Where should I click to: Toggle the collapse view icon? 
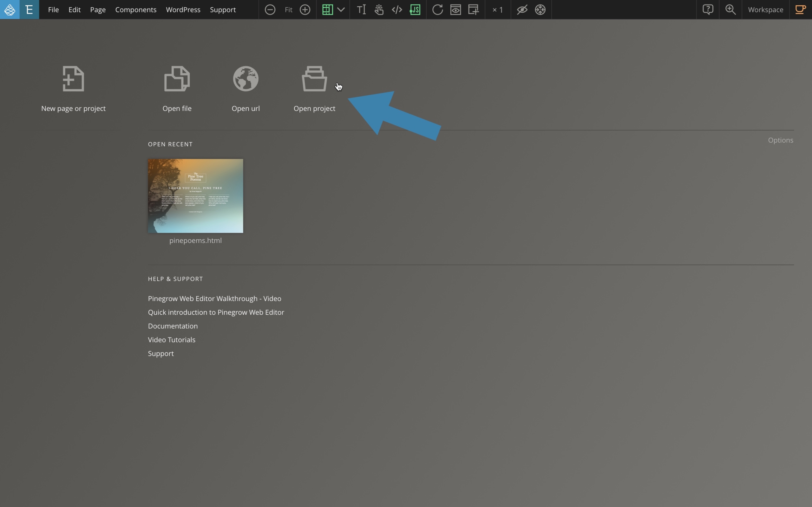tap(540, 10)
